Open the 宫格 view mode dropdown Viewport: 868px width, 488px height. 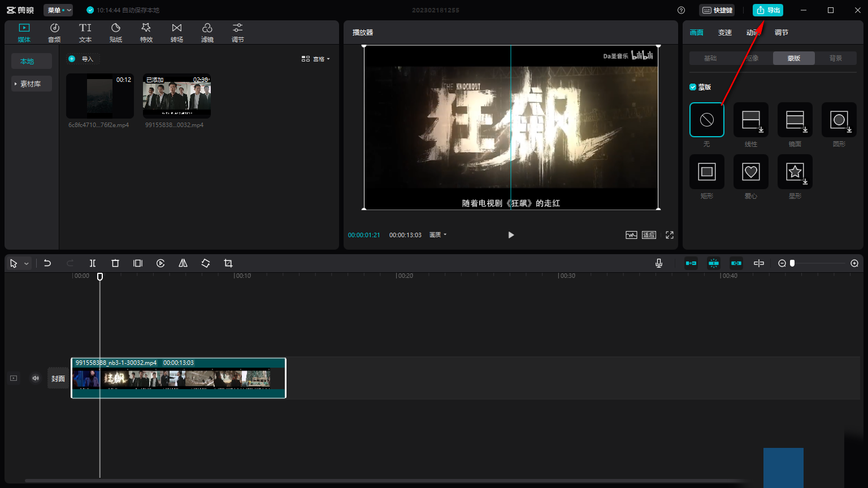316,59
